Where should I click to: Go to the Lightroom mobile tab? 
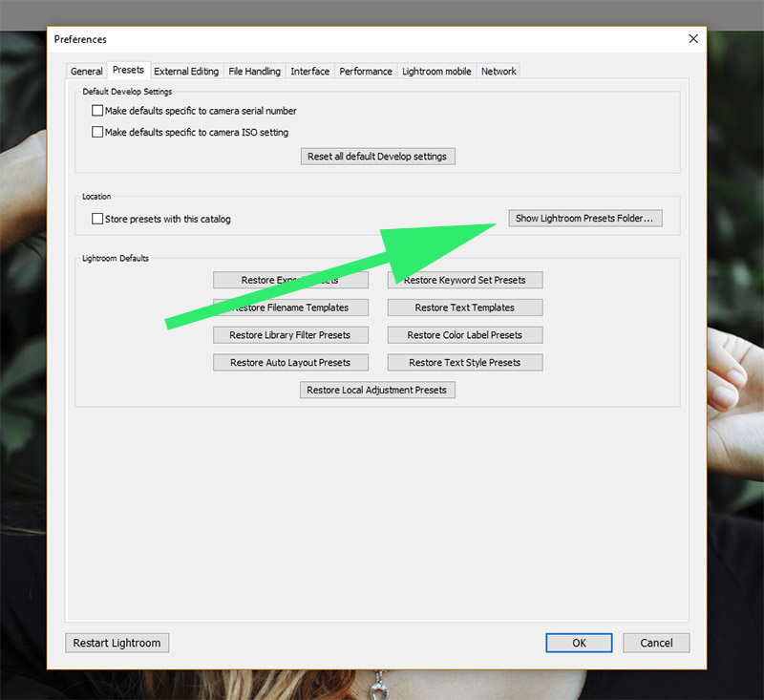436,71
